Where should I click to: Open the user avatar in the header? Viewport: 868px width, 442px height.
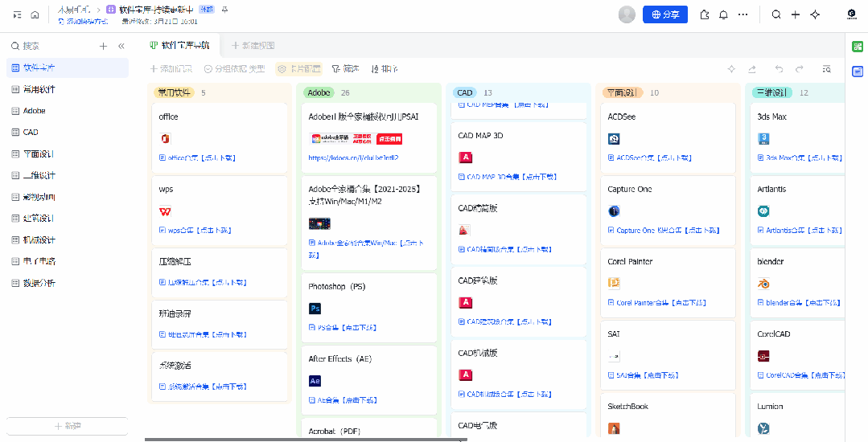(627, 15)
